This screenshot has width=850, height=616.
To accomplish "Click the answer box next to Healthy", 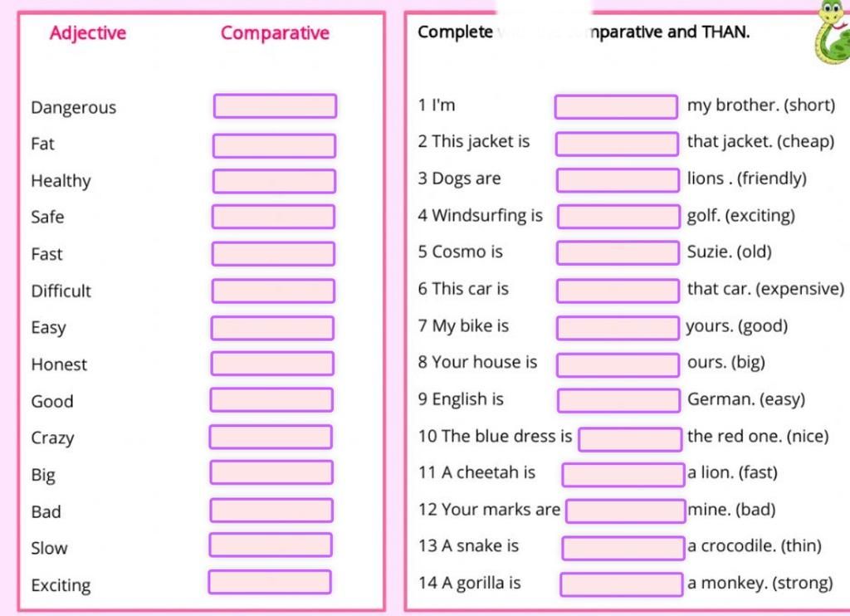I will (274, 181).
